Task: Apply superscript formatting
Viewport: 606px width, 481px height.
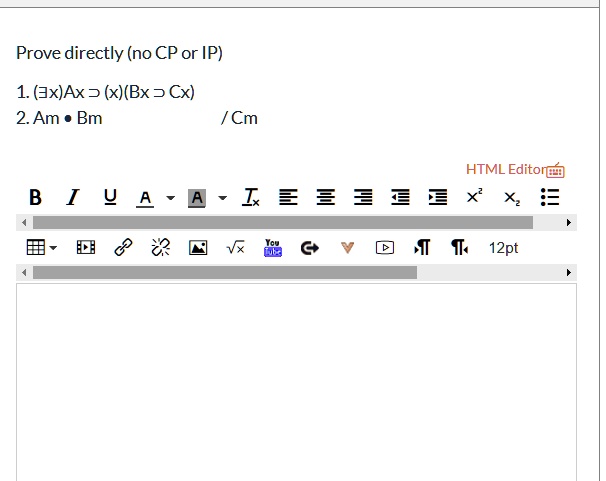Action: click(475, 196)
